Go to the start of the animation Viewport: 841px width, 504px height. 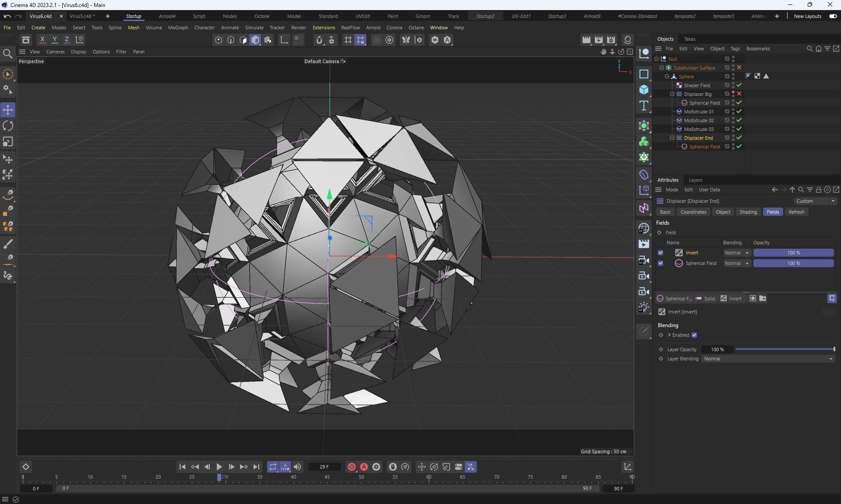click(x=182, y=467)
